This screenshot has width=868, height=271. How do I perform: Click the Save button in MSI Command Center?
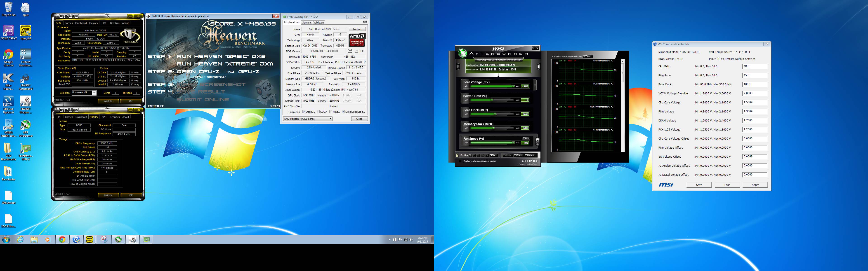pyautogui.click(x=699, y=185)
